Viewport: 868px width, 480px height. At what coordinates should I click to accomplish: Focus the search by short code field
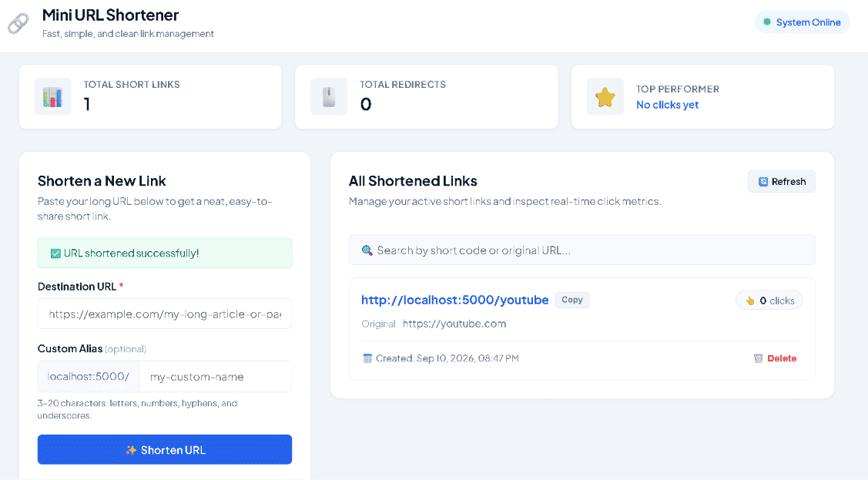click(x=581, y=250)
